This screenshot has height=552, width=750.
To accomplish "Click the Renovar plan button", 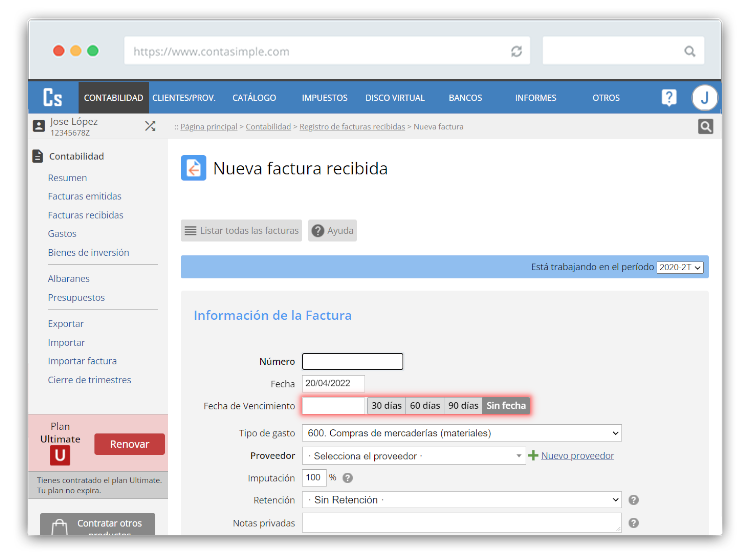I will (130, 444).
